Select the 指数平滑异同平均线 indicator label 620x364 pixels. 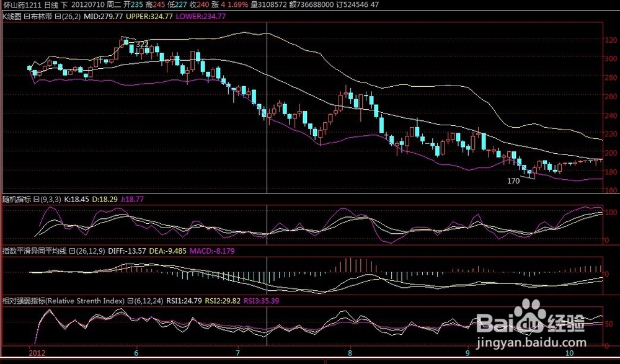(35, 251)
